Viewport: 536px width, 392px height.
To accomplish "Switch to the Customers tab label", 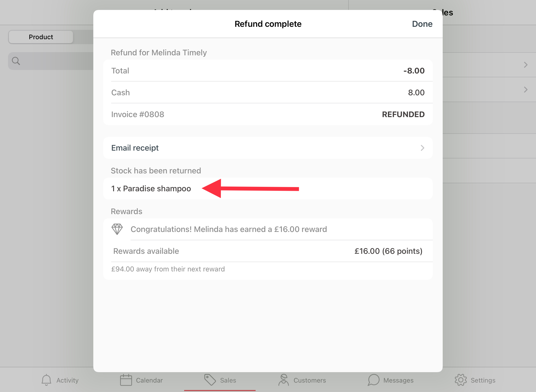I will (x=310, y=380).
